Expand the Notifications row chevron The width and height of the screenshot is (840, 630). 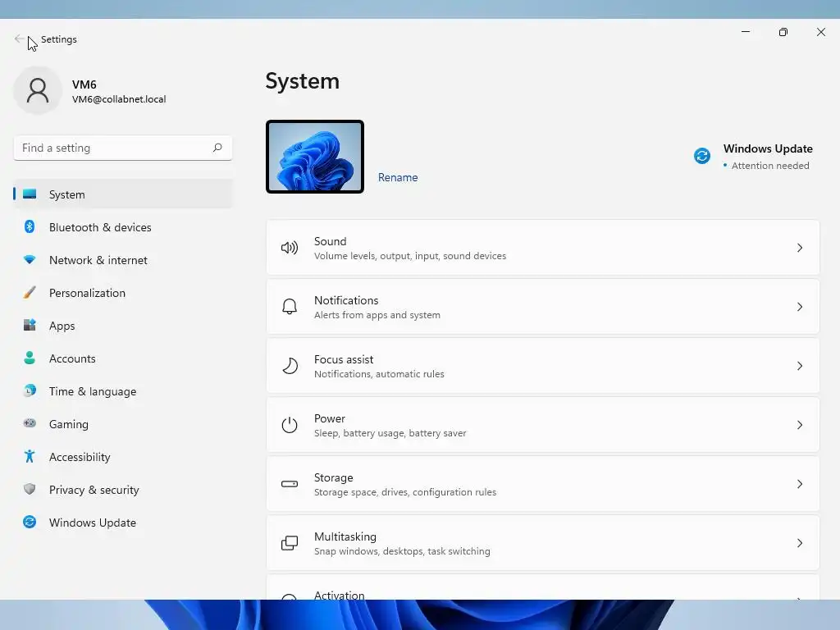799,307
